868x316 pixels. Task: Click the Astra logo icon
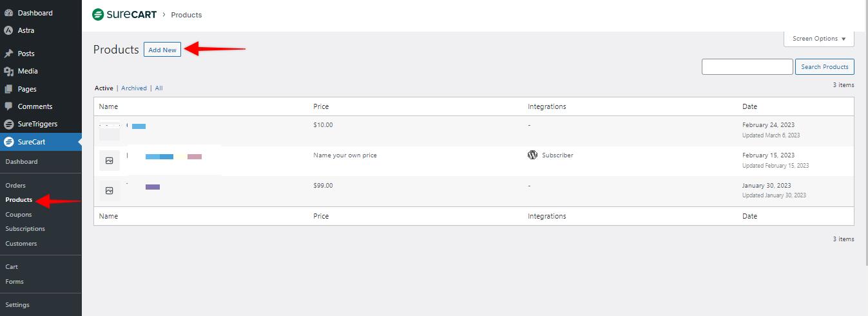9,30
